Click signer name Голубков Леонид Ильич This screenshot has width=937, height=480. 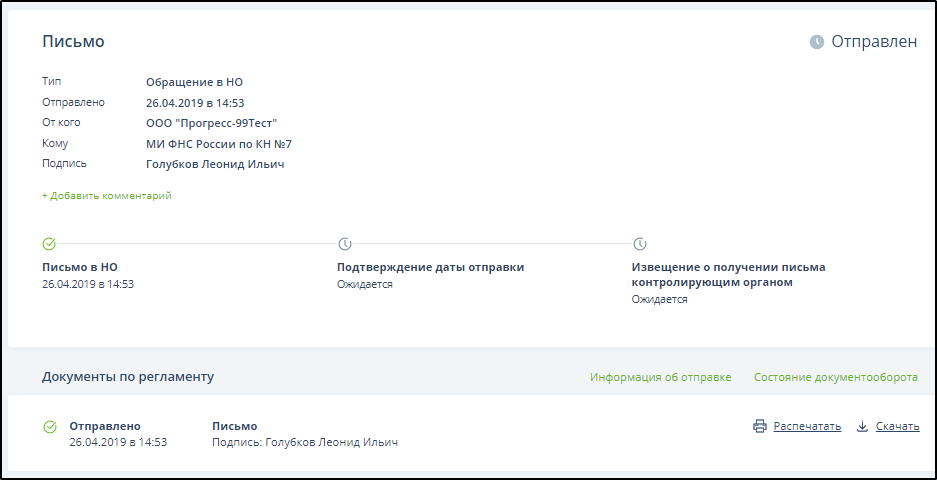click(x=215, y=164)
